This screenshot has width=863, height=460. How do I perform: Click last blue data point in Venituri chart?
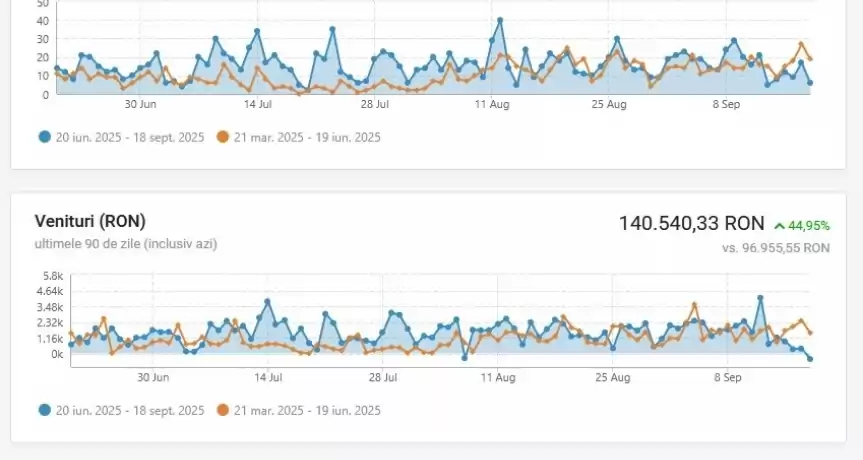[x=810, y=358]
